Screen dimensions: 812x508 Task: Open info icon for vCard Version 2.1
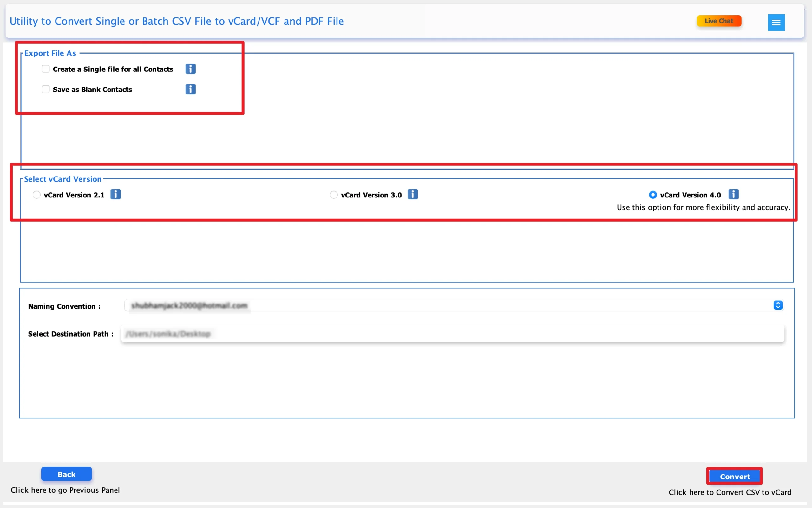click(x=115, y=194)
